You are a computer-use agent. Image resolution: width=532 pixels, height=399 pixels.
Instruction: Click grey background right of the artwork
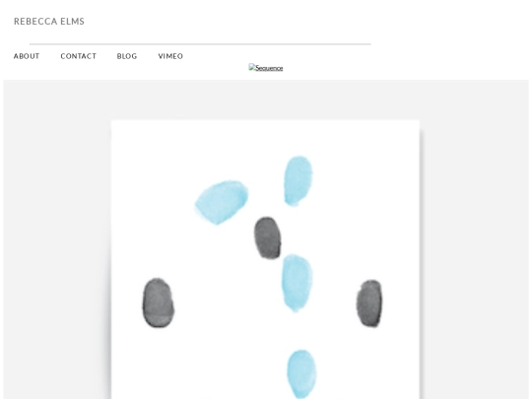click(x=475, y=239)
